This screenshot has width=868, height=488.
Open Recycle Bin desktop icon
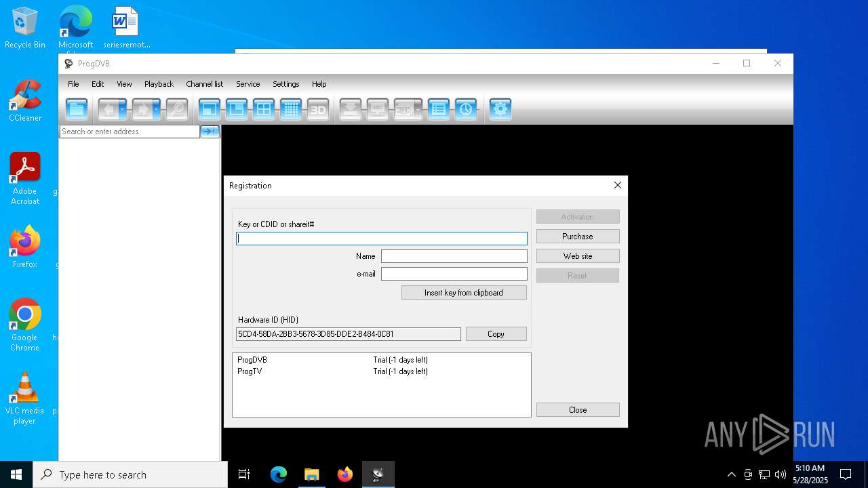click(25, 28)
